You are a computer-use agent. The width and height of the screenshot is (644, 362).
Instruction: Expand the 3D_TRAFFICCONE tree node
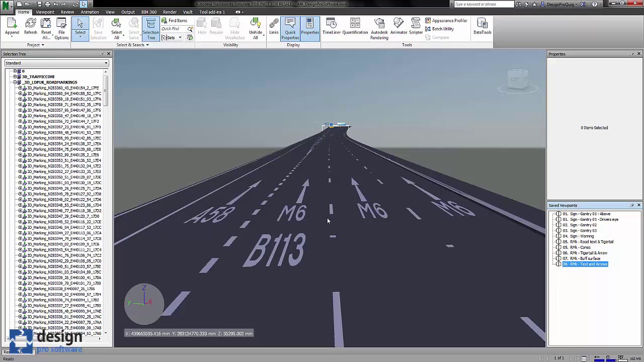pyautogui.click(x=15, y=77)
